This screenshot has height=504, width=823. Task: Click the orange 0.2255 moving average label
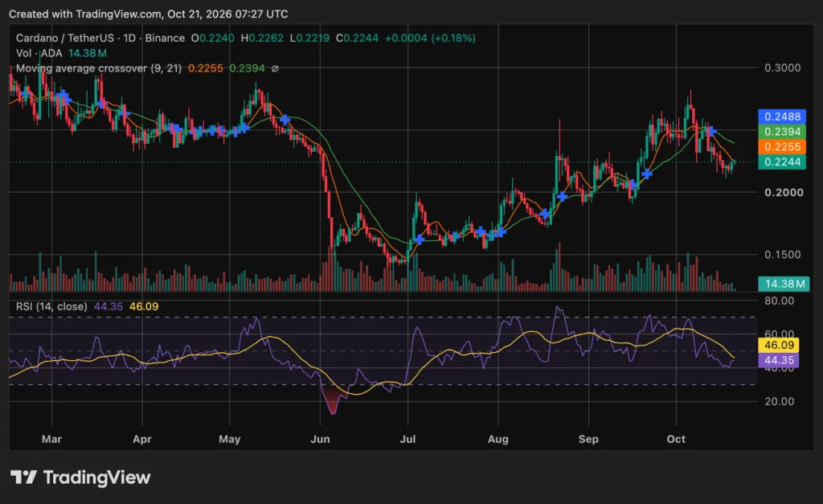coord(782,147)
